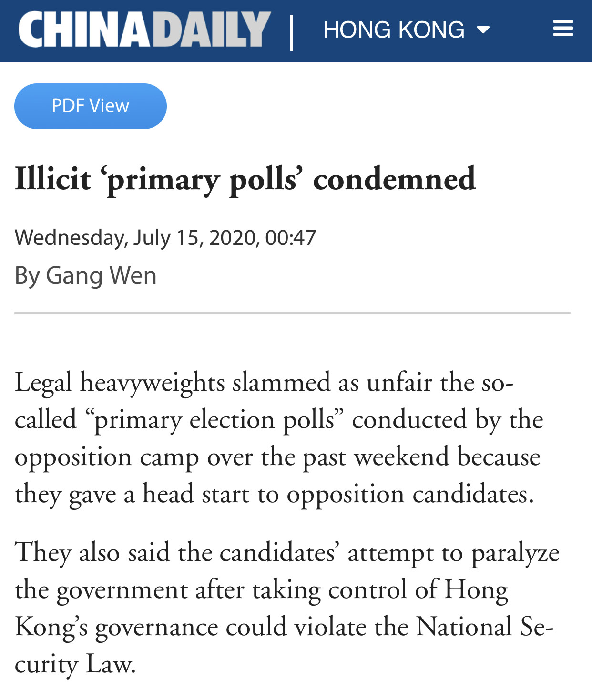The height and width of the screenshot is (700, 592).
Task: Click the headline "Illicit 'primary polls' condemned"
Action: [245, 179]
